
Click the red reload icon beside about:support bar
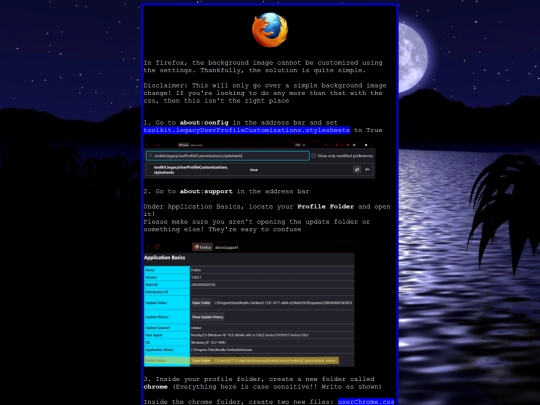[x=157, y=247]
